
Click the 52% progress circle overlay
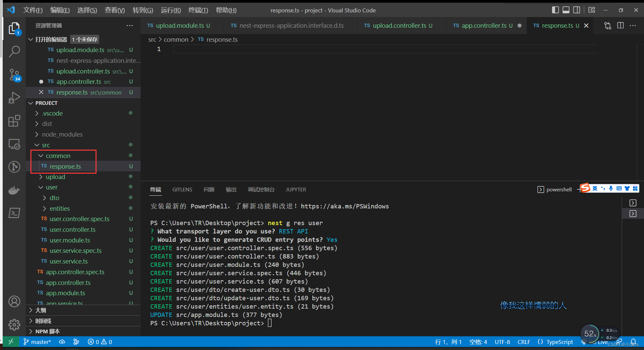pos(591,334)
